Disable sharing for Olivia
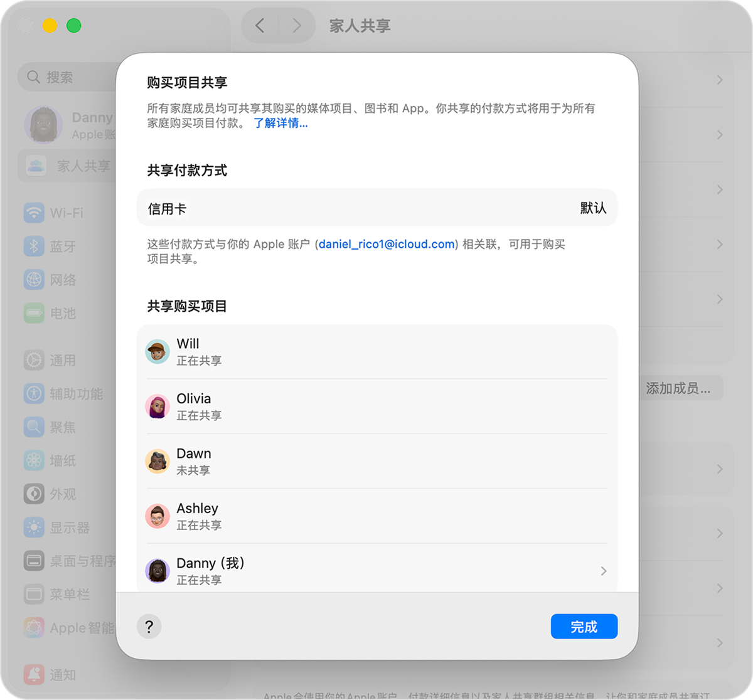 coord(376,406)
